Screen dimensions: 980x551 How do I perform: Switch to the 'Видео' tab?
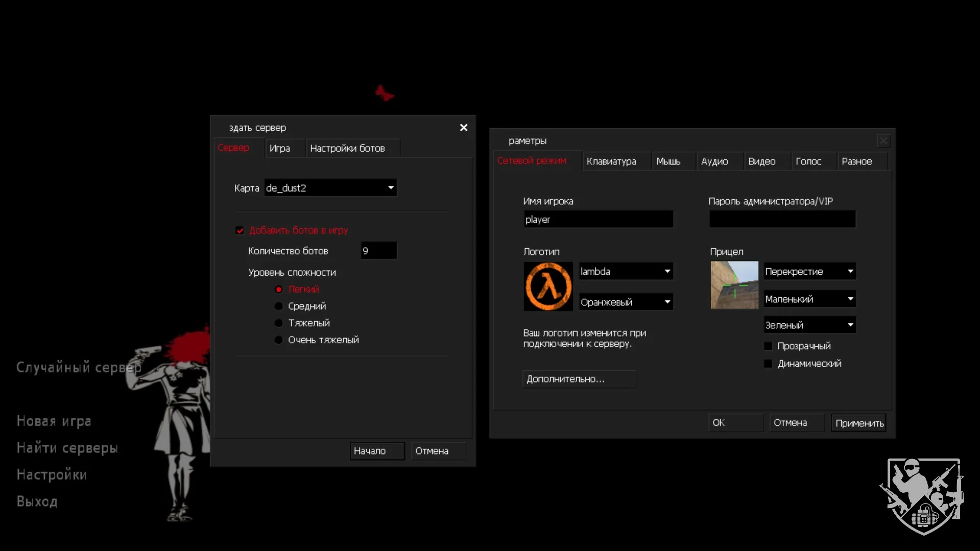pyautogui.click(x=761, y=161)
